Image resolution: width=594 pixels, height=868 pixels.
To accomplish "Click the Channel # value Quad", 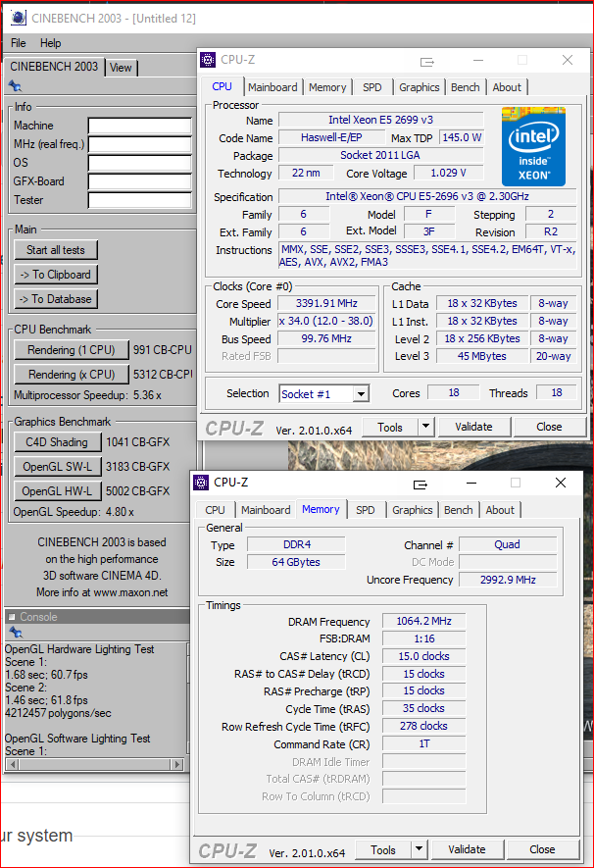I will (508, 544).
